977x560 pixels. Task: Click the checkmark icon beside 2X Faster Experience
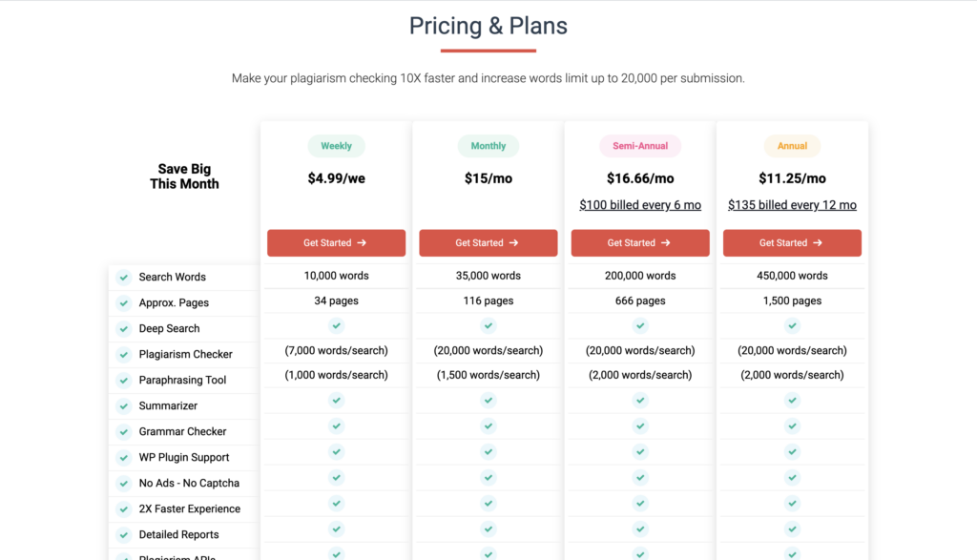coord(123,508)
